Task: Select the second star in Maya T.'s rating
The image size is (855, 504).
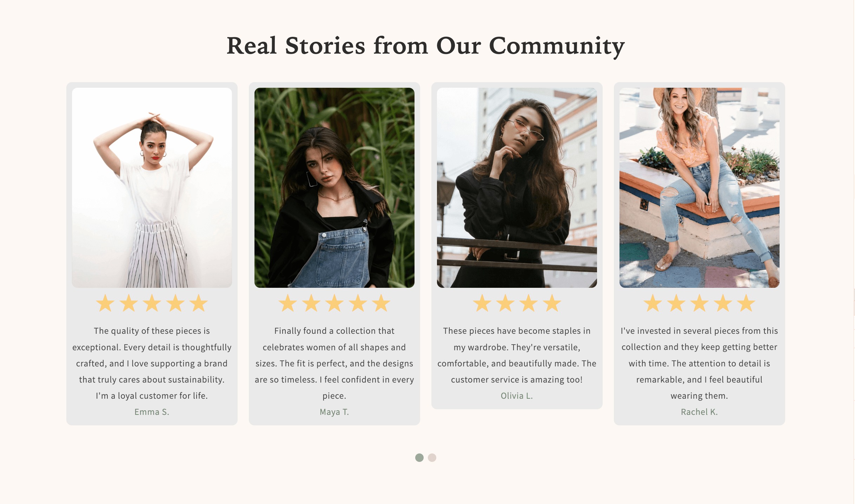Action: 311,303
